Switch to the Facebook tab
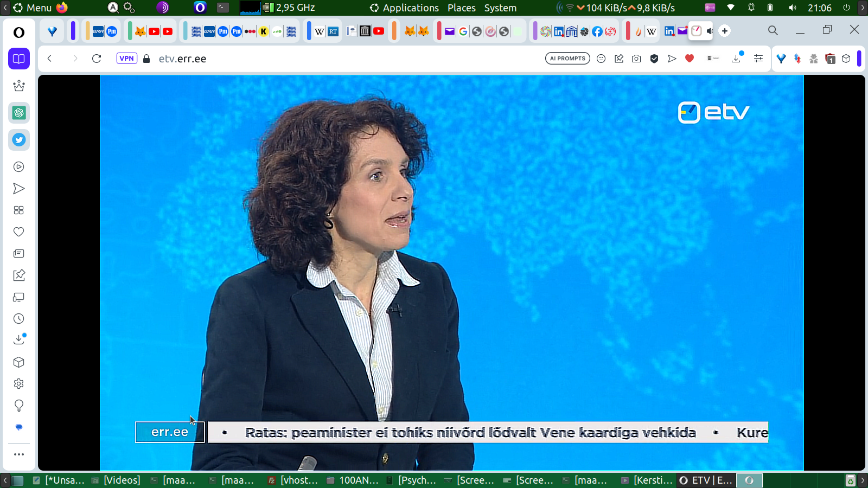 [x=597, y=31]
